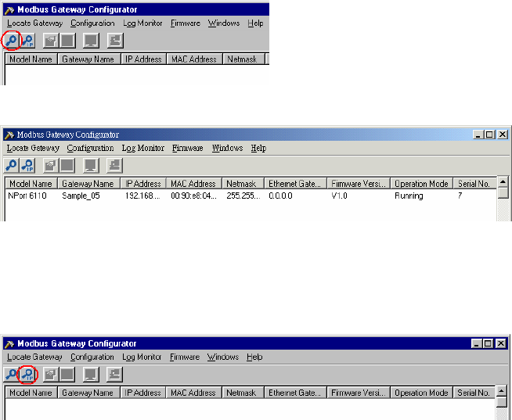This screenshot has width=512, height=420.
Task: Click the serial number 7 cell
Action: [460, 196]
